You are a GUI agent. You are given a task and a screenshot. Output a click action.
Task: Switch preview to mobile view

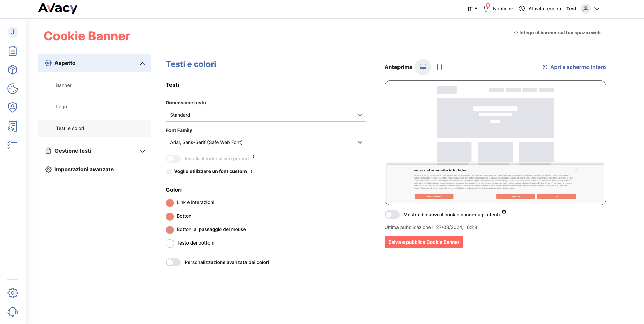pyautogui.click(x=439, y=67)
